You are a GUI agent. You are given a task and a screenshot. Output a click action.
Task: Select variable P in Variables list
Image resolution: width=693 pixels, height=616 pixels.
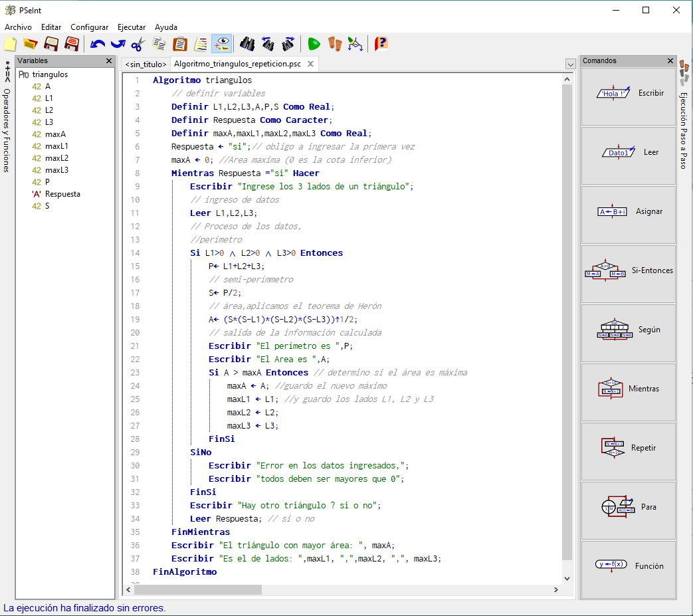(x=47, y=181)
